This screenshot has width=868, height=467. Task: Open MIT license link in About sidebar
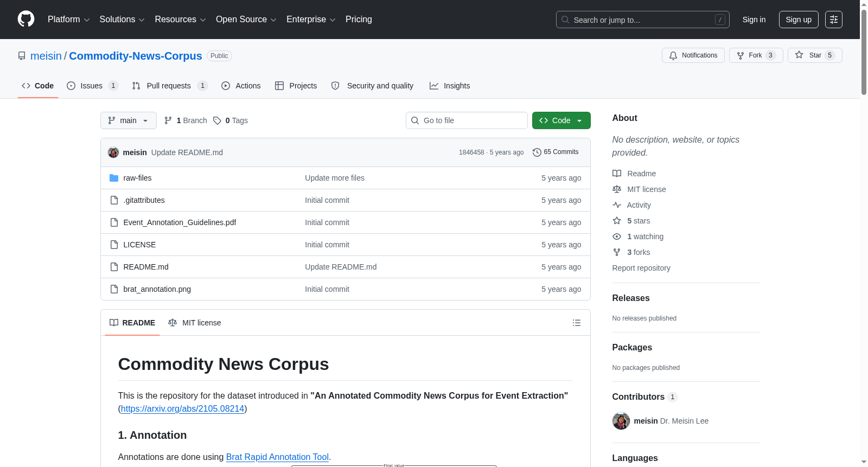tap(639, 189)
